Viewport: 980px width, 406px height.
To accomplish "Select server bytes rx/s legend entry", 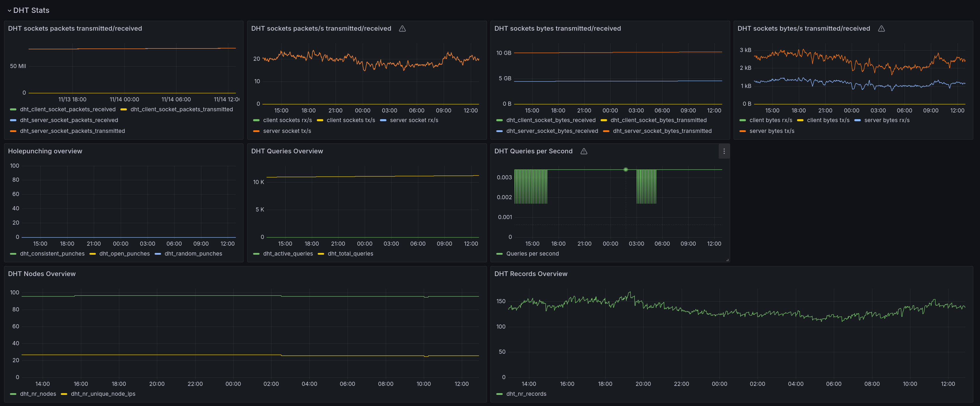I will coord(886,120).
